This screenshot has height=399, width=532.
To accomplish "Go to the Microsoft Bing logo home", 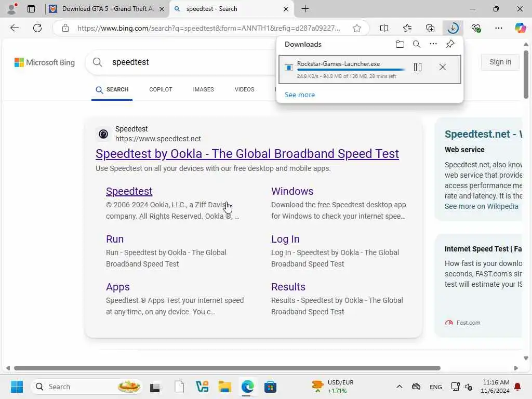I will pos(45,62).
